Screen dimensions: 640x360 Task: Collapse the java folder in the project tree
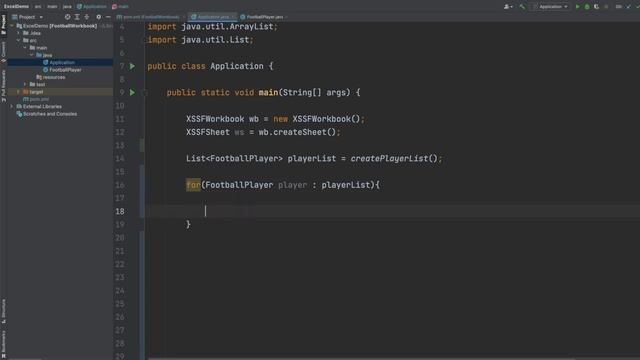[31, 55]
